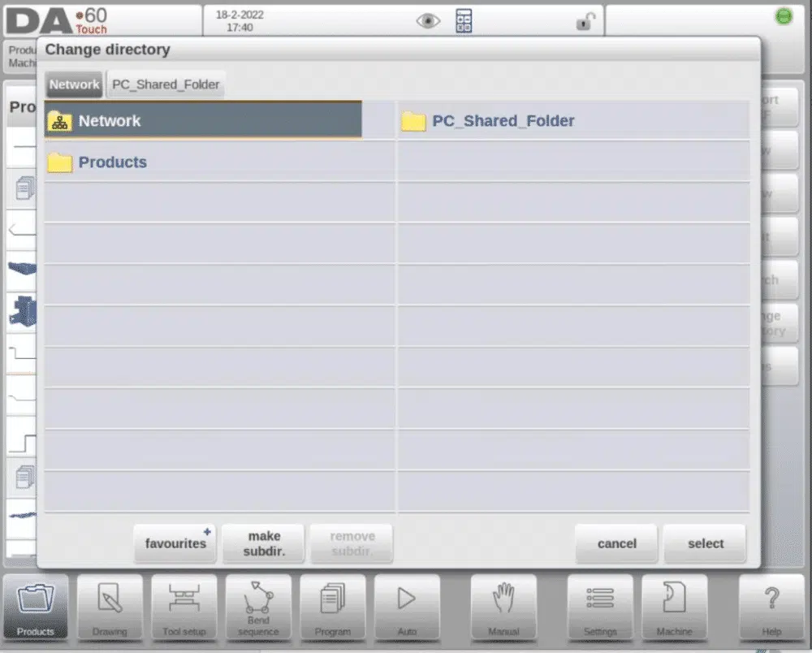
Task: Open the Products mode in bottom bar
Action: coord(35,608)
